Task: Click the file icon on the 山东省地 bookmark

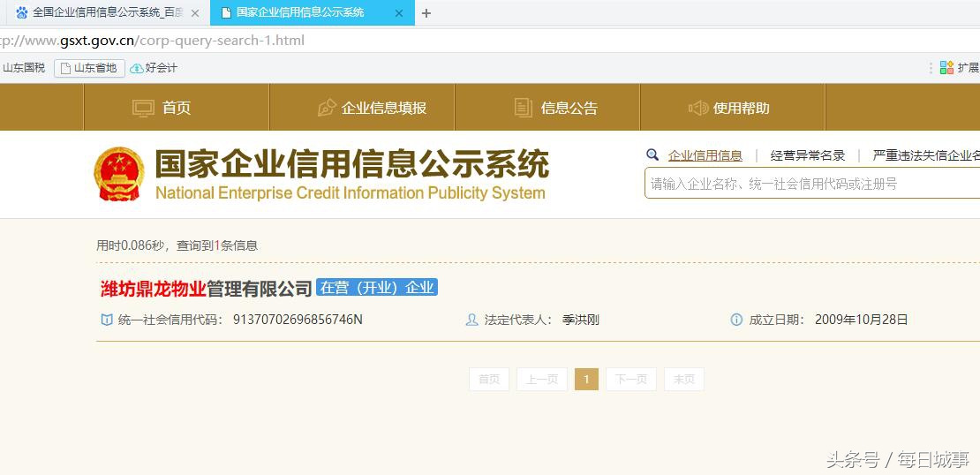Action: [x=65, y=68]
